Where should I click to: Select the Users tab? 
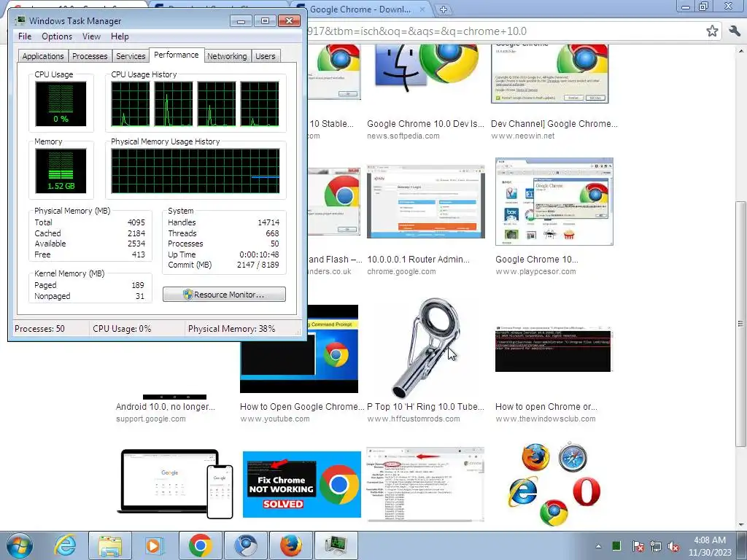click(265, 56)
